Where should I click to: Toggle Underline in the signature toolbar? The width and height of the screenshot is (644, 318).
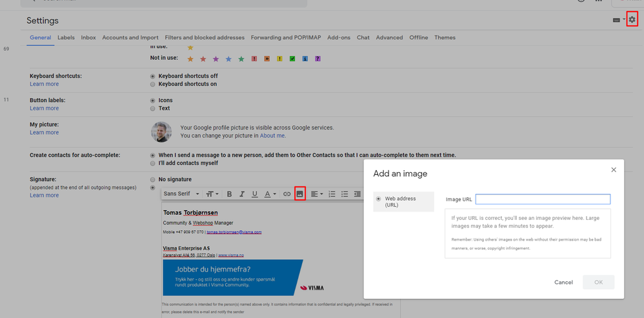pyautogui.click(x=255, y=194)
